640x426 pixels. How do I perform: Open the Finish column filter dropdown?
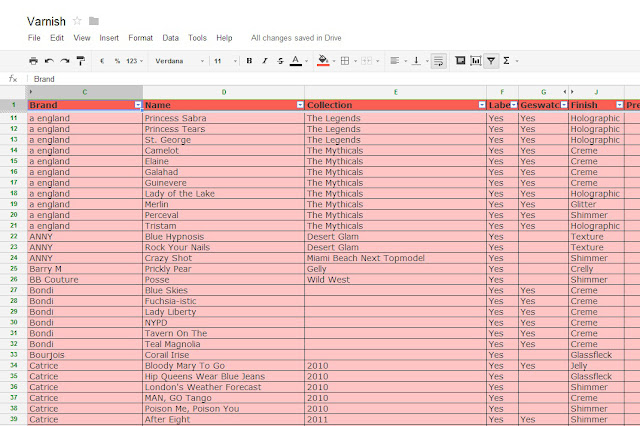point(620,105)
